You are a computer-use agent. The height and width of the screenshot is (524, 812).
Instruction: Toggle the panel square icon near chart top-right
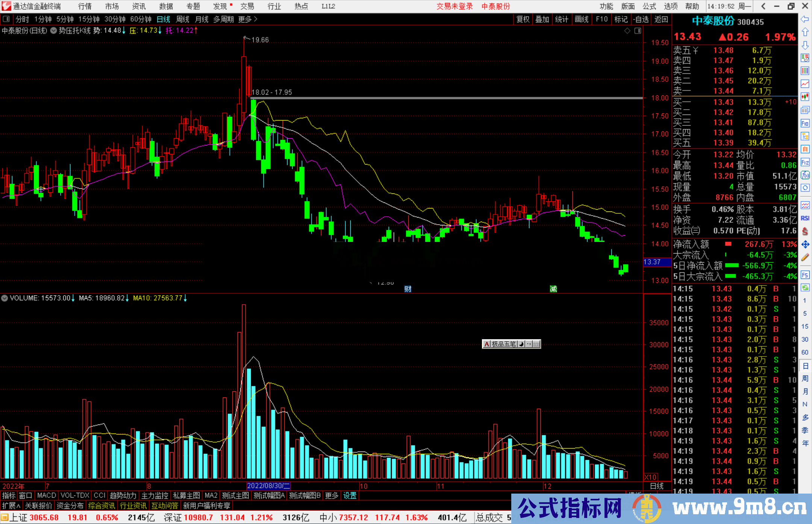[x=638, y=31]
